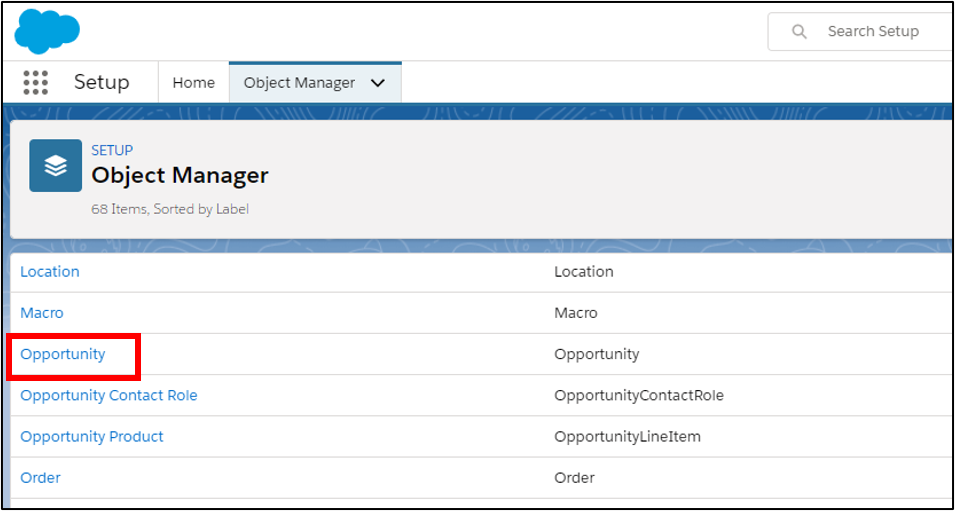Switch to the Home tab

tap(194, 82)
